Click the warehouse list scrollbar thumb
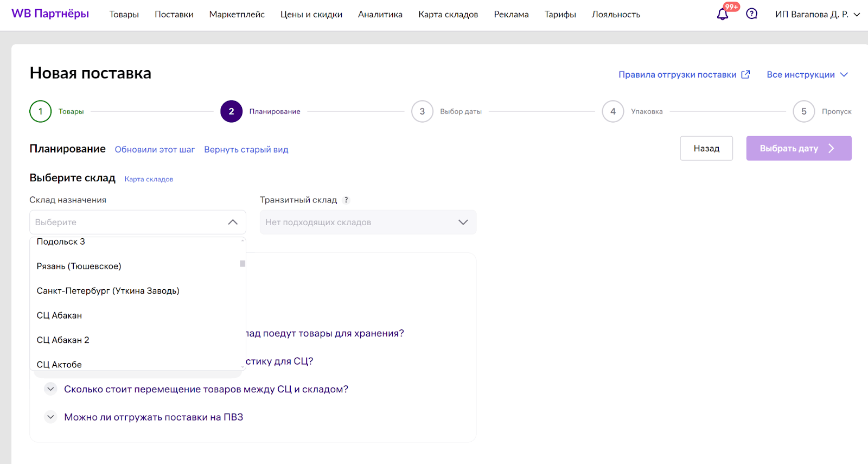Viewport: 868px width, 464px height. pos(242,264)
